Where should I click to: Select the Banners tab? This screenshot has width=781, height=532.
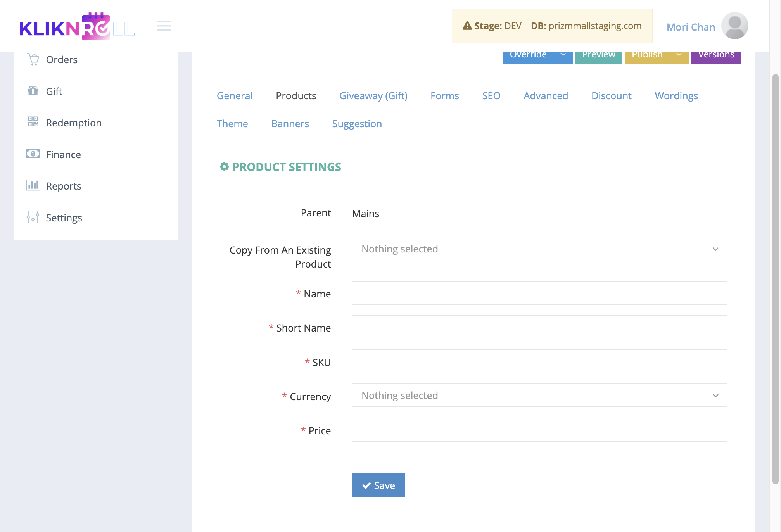click(290, 123)
